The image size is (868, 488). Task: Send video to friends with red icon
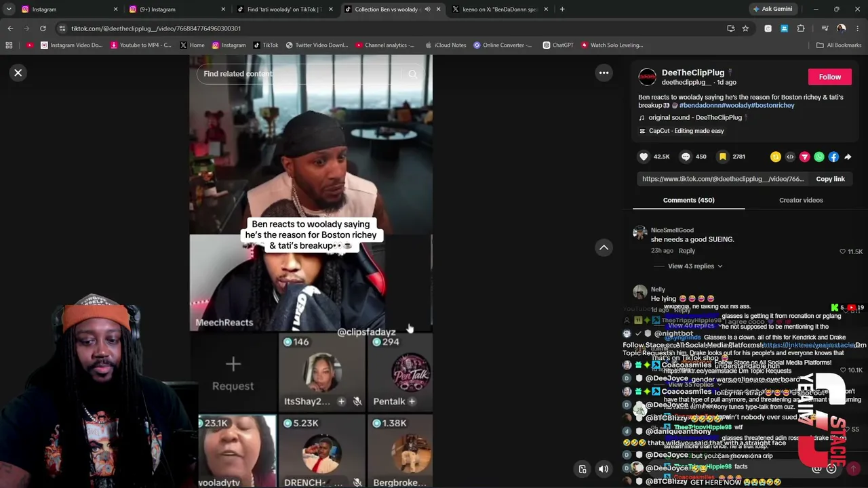point(805,157)
